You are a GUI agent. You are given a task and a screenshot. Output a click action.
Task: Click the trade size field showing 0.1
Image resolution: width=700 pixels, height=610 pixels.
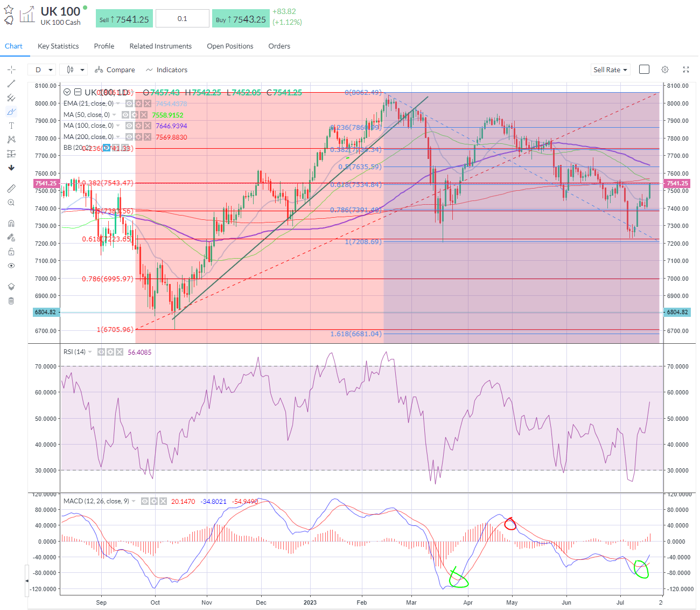[x=183, y=18]
